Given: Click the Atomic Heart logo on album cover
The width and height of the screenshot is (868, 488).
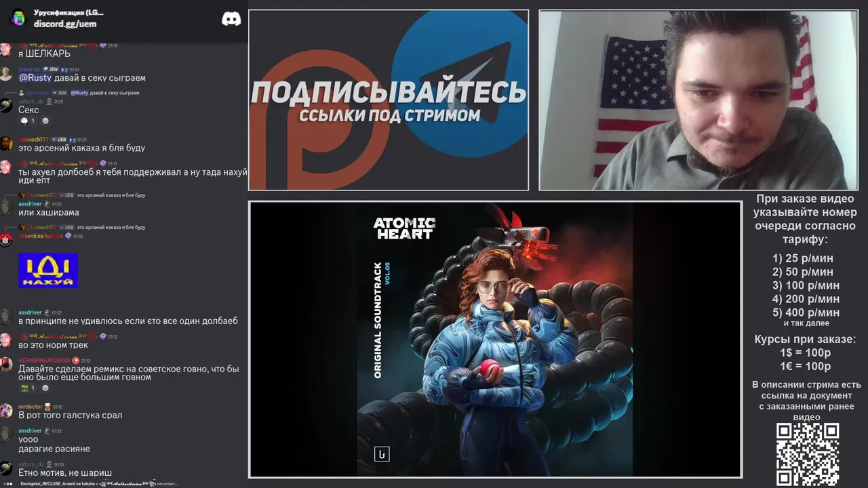Looking at the screenshot, I should (404, 228).
